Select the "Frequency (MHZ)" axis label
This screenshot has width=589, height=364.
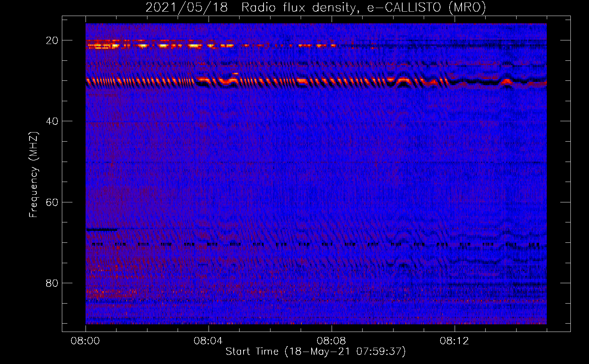(x=33, y=175)
